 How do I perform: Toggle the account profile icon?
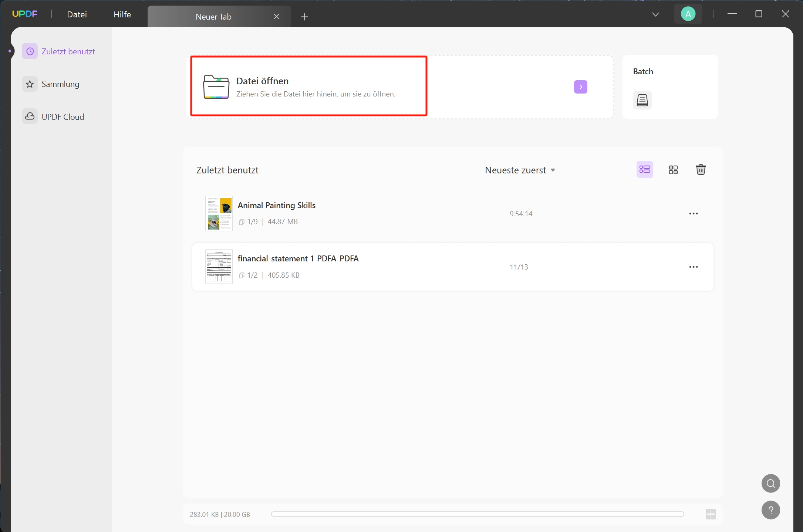pos(688,14)
